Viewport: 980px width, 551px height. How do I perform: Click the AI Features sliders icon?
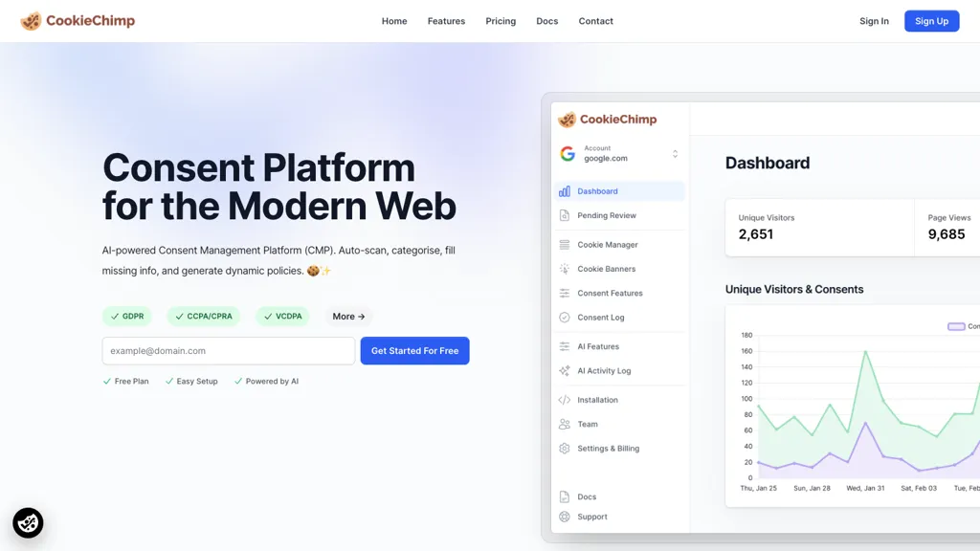click(565, 346)
